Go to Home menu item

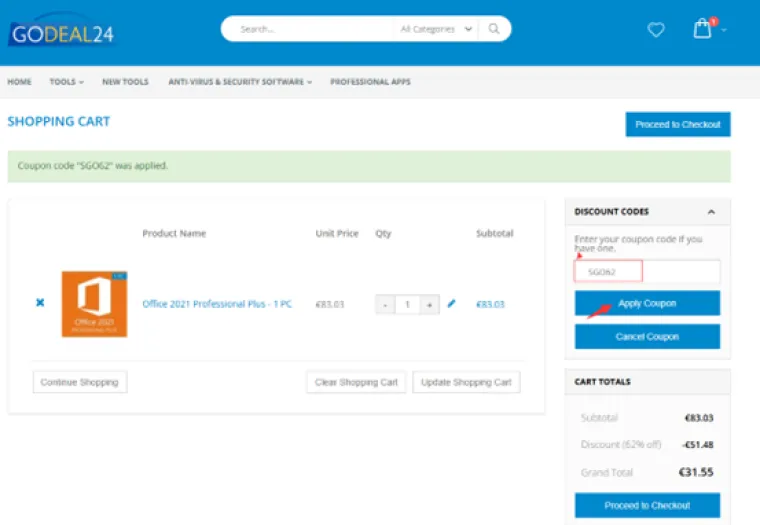tap(19, 82)
